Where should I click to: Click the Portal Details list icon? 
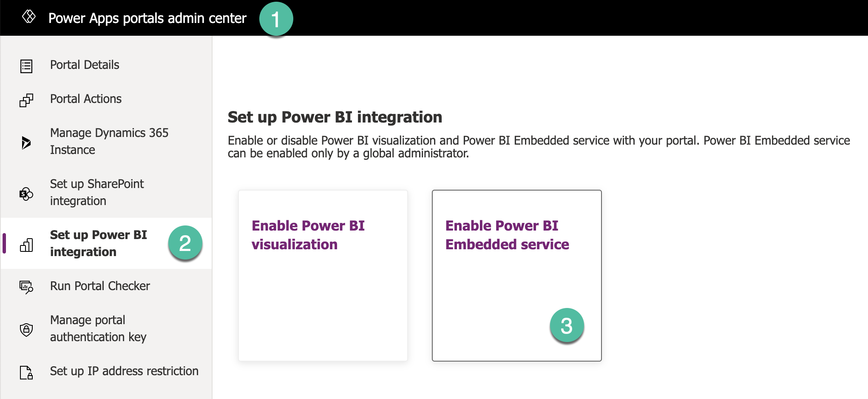[26, 66]
